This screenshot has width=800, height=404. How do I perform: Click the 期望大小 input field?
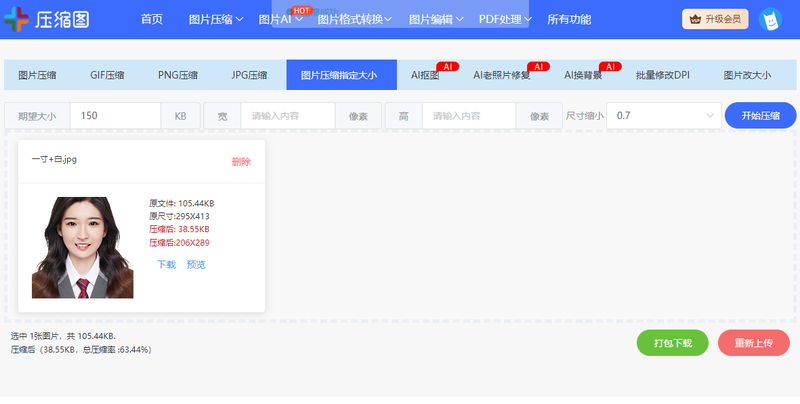[115, 116]
